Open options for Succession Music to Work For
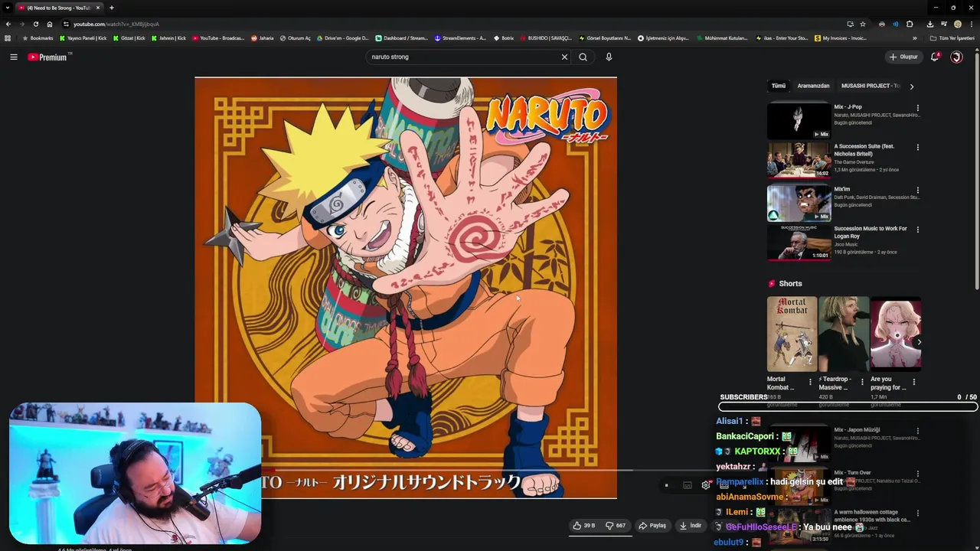Screen dimensions: 980x551 tap(917, 229)
